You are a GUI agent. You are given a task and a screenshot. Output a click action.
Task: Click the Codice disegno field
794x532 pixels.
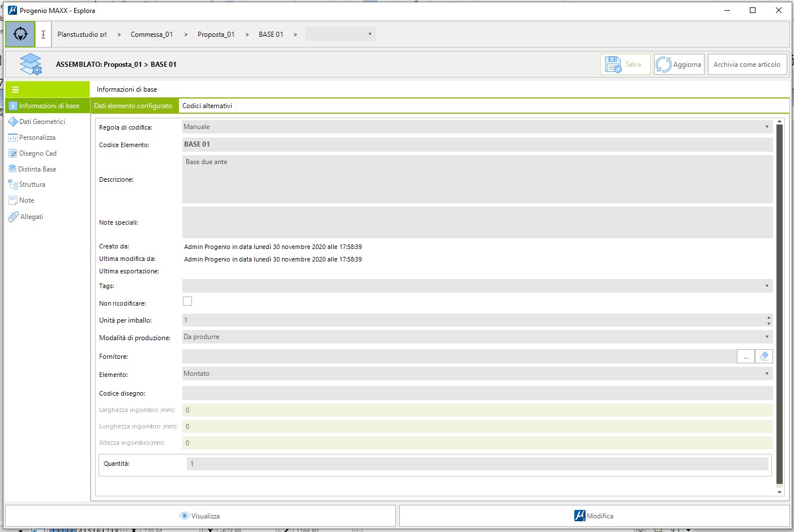(x=477, y=393)
